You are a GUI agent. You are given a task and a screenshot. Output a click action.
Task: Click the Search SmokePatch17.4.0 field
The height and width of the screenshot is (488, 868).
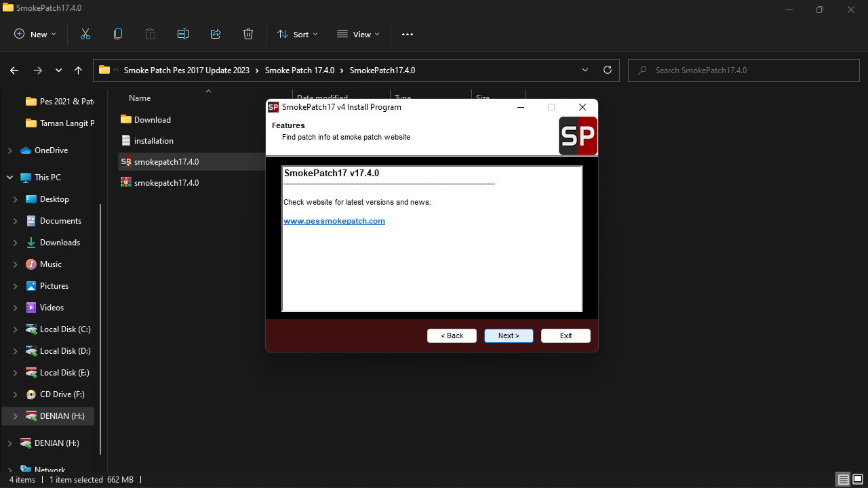click(744, 70)
